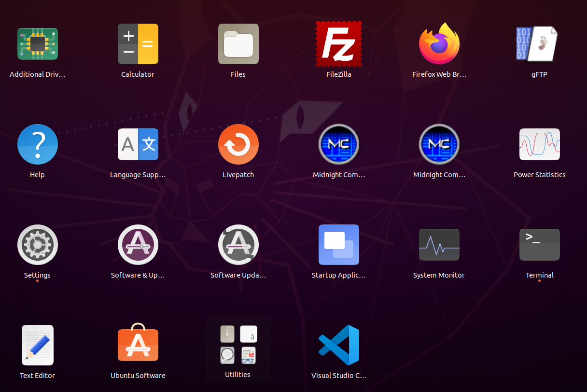Viewport: 587px width, 392px height.
Task: Open the Power Statistics app
Action: coord(540,144)
